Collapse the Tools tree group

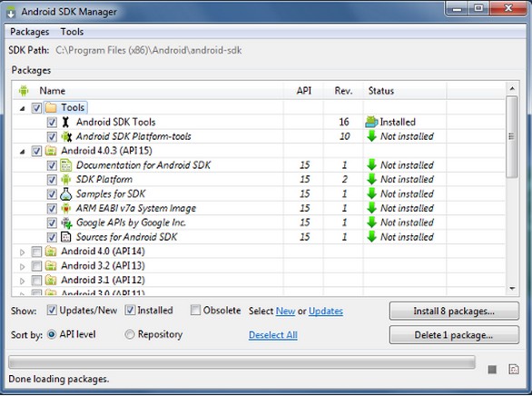point(23,109)
